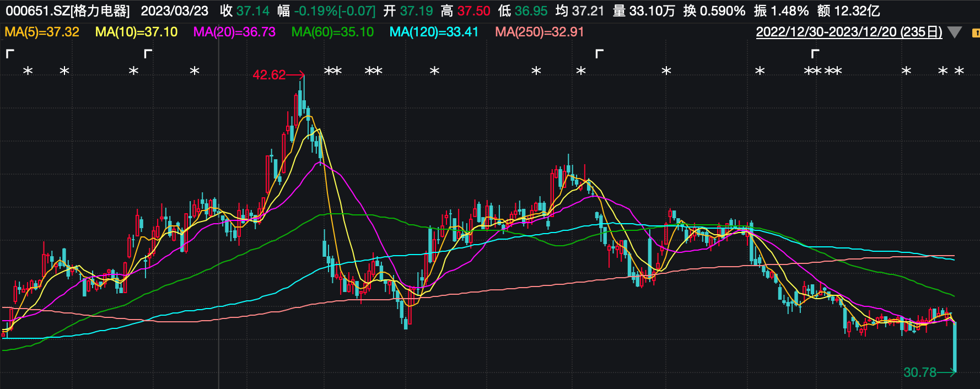Click the leftmost asterisk event marker
Image resolution: width=980 pixels, height=389 pixels.
28,71
